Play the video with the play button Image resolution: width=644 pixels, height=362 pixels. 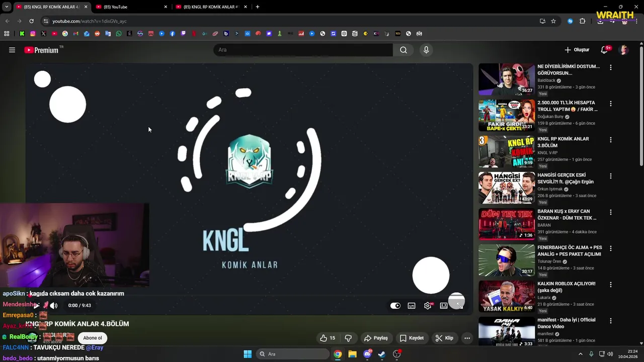[37, 305]
